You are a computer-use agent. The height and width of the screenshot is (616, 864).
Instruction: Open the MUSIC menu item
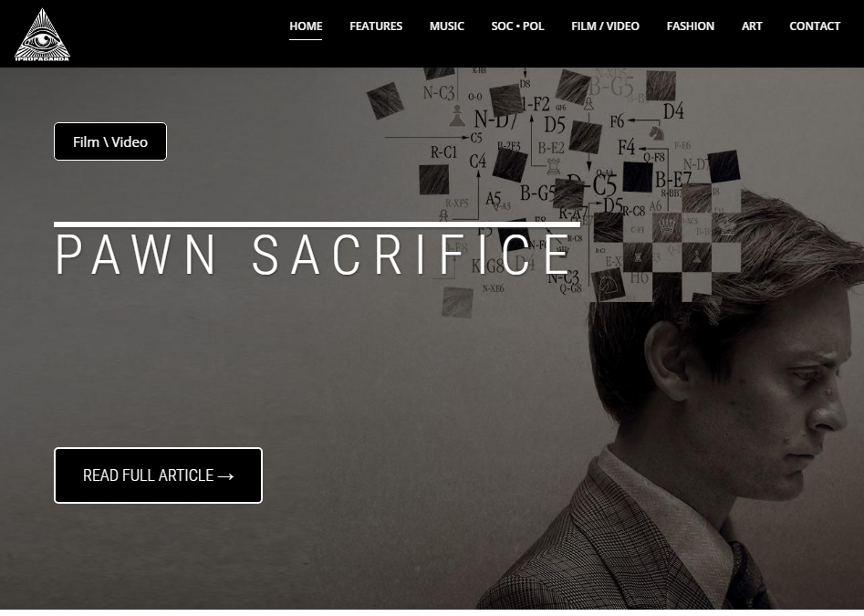(447, 26)
